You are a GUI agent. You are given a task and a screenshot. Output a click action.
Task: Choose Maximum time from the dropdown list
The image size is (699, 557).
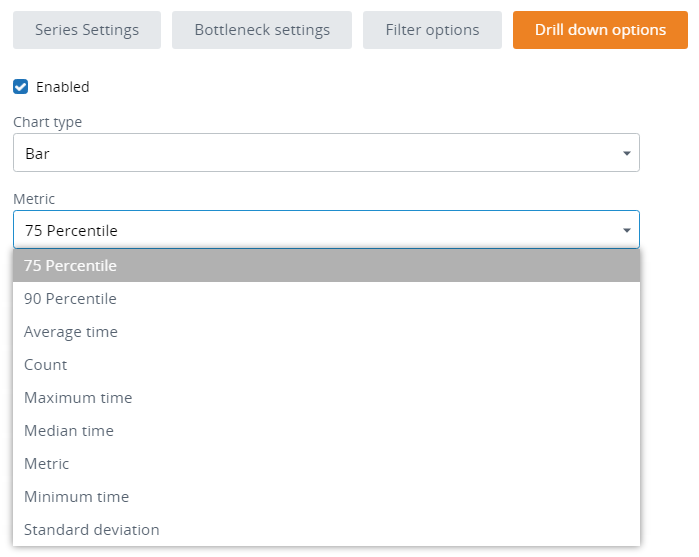coord(78,398)
